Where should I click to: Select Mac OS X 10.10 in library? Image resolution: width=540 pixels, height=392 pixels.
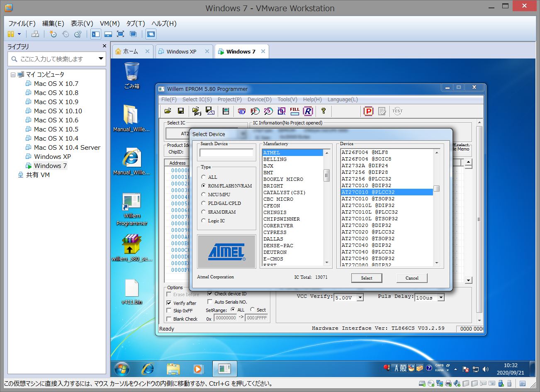[x=58, y=111]
